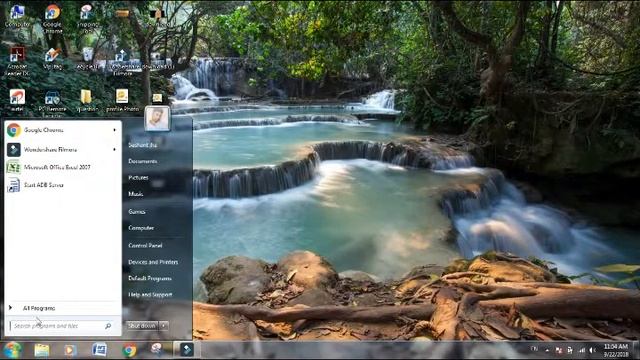Viewport: 640px width, 360px height.
Task: Open the Shut down options arrow
Action: tap(164, 326)
